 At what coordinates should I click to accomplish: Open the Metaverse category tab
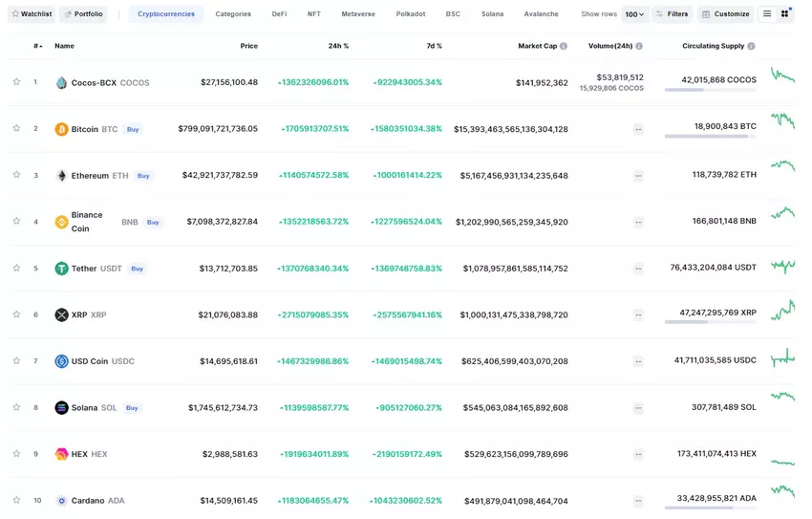tap(358, 14)
